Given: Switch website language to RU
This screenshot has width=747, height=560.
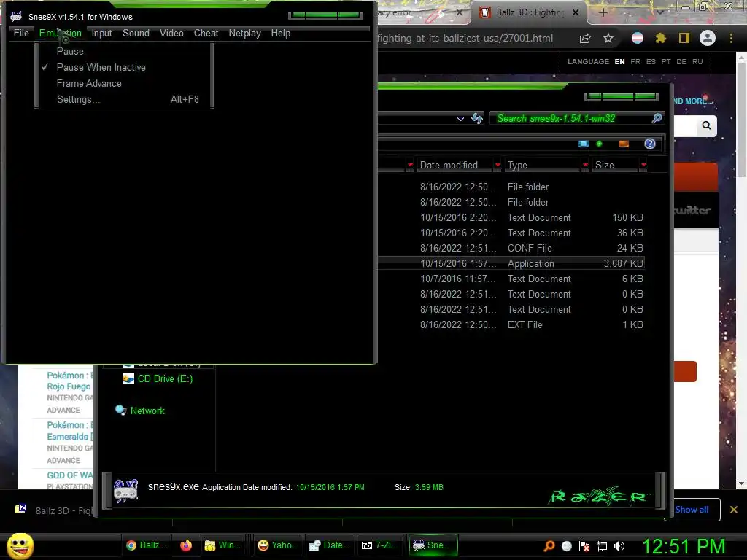Looking at the screenshot, I should point(697,62).
